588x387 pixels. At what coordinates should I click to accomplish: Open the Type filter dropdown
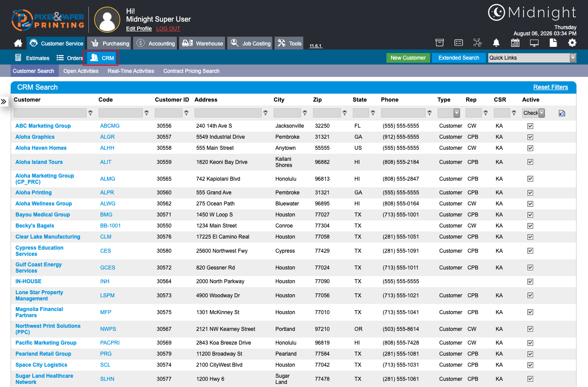click(x=449, y=113)
